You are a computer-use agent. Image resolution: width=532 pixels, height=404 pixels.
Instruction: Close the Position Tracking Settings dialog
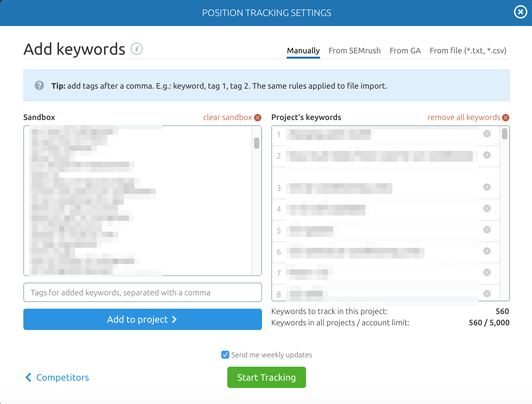[520, 12]
